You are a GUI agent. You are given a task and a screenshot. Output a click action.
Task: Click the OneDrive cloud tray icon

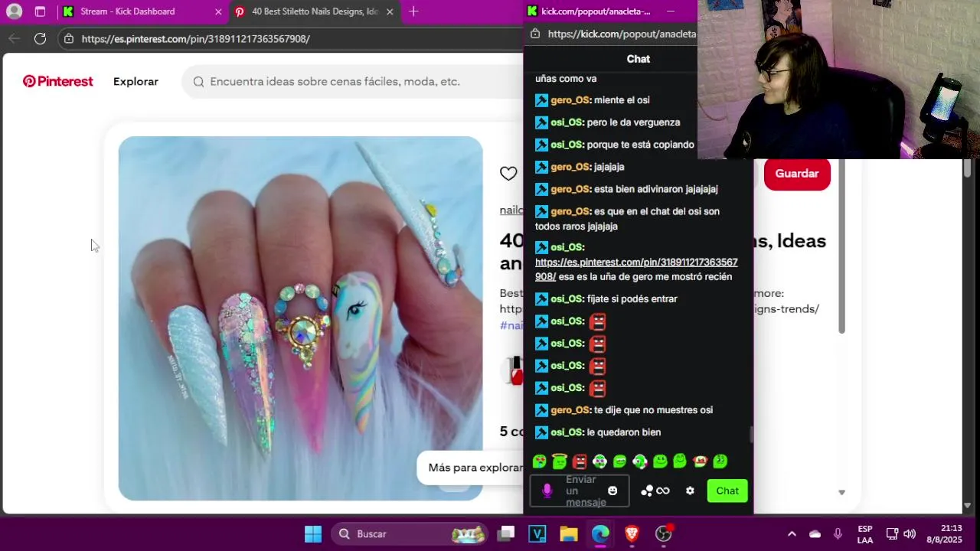(x=815, y=534)
